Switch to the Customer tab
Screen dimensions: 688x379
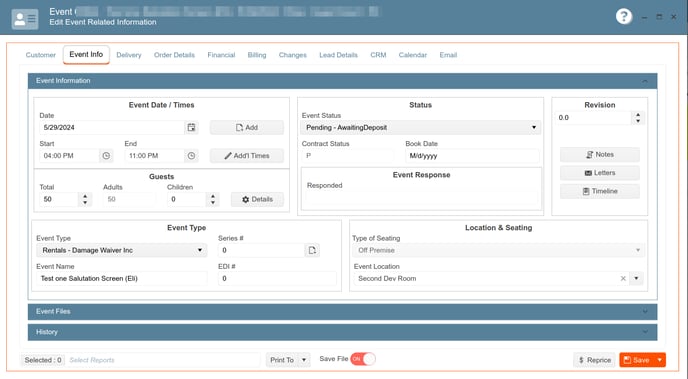[41, 55]
